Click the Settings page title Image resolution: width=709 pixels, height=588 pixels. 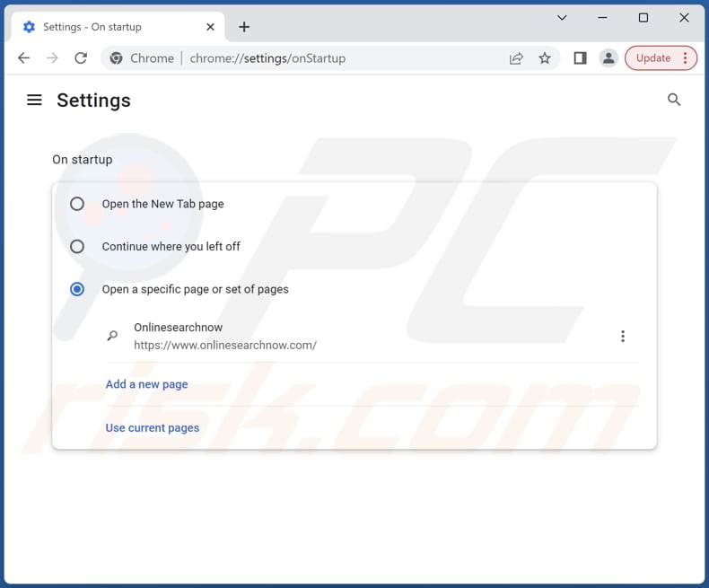click(93, 101)
